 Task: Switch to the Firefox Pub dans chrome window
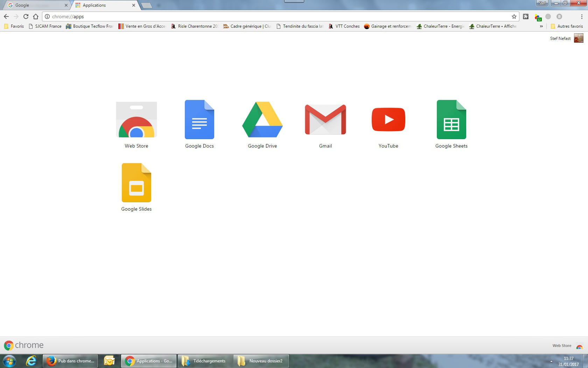[70, 361]
